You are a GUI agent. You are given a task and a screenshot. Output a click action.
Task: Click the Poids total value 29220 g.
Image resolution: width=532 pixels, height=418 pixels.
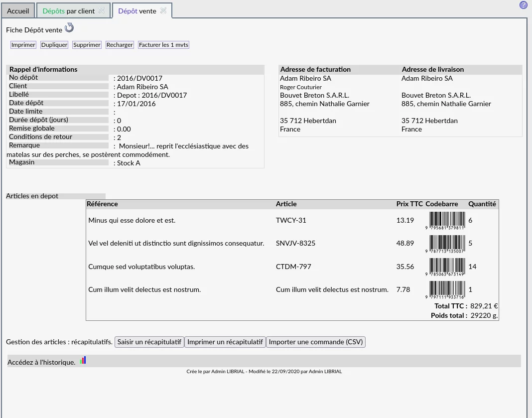(x=484, y=315)
